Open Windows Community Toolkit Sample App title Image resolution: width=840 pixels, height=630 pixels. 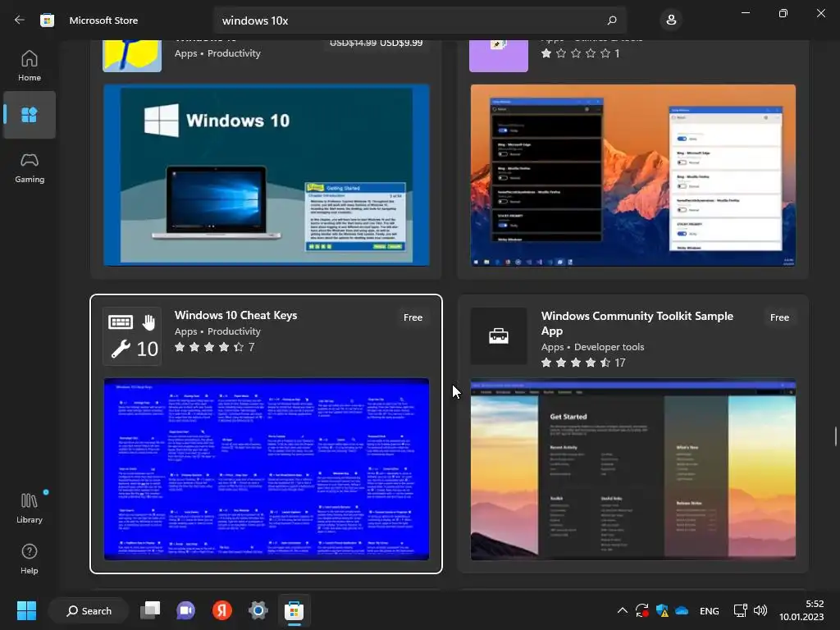point(637,323)
